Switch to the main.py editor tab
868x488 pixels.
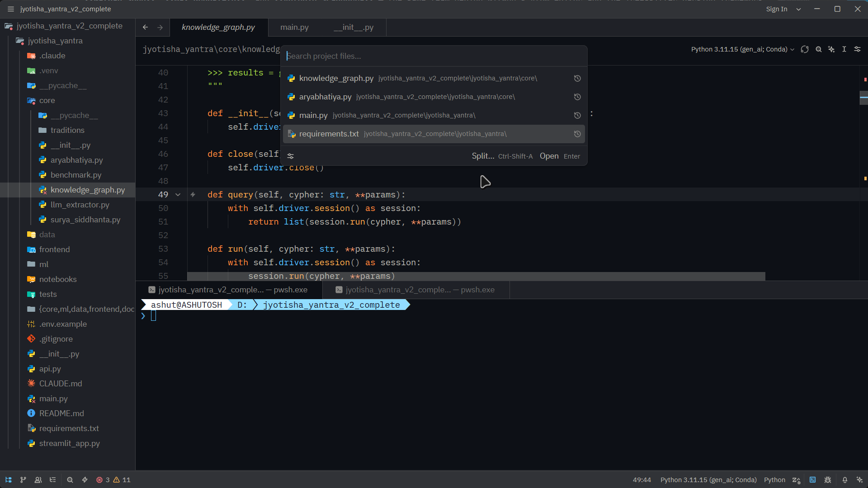[294, 27]
